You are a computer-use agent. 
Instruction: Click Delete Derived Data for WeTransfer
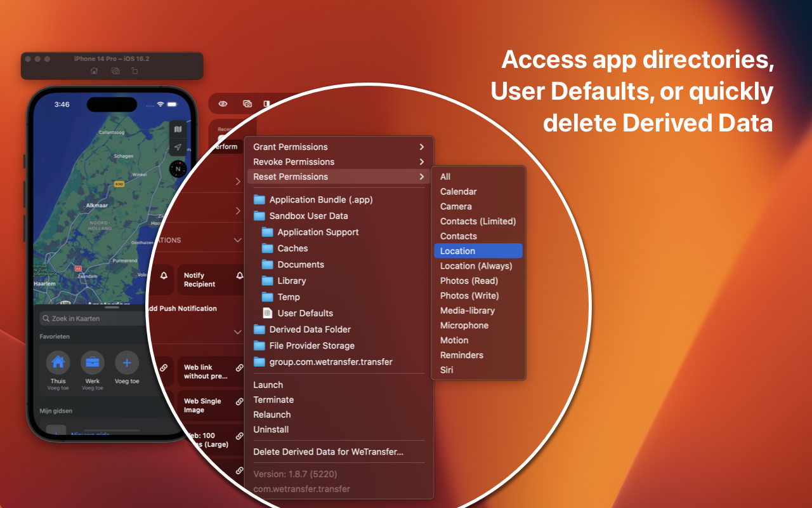(x=328, y=452)
